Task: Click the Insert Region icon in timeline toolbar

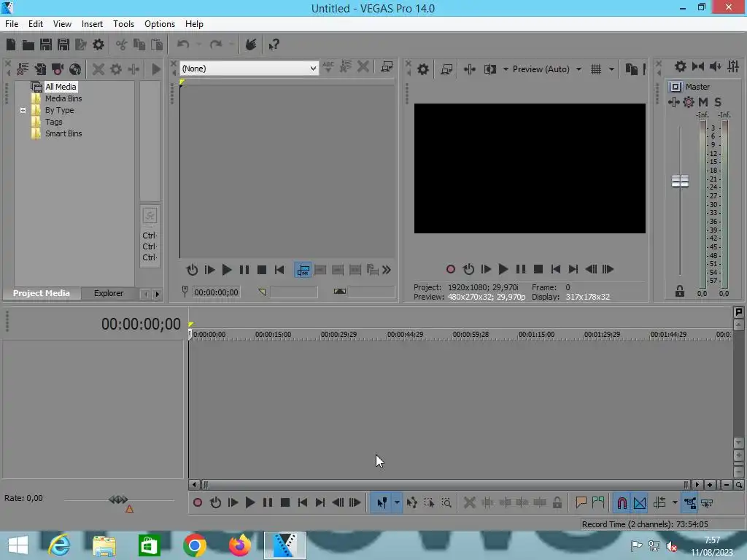Action: point(598,502)
